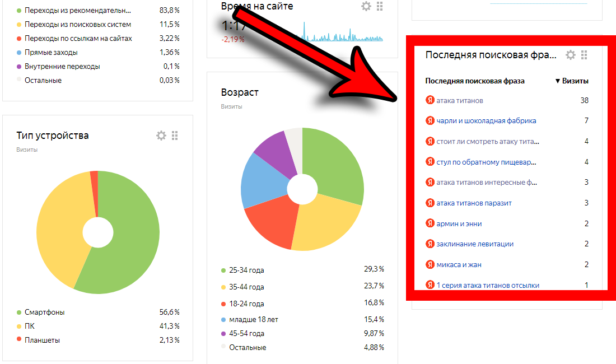This screenshot has height=364, width=616.
Task: Toggle ПК legend yellow dot
Action: (x=19, y=326)
